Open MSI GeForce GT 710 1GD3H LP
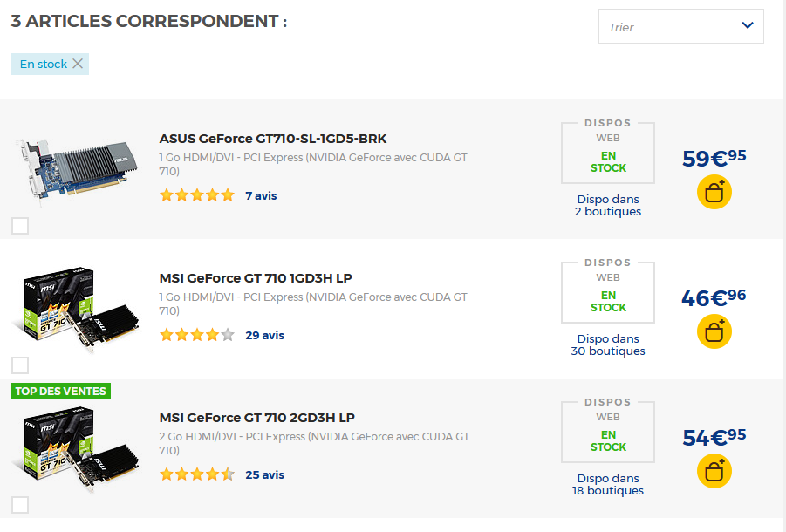The height and width of the screenshot is (532, 786). [x=256, y=278]
